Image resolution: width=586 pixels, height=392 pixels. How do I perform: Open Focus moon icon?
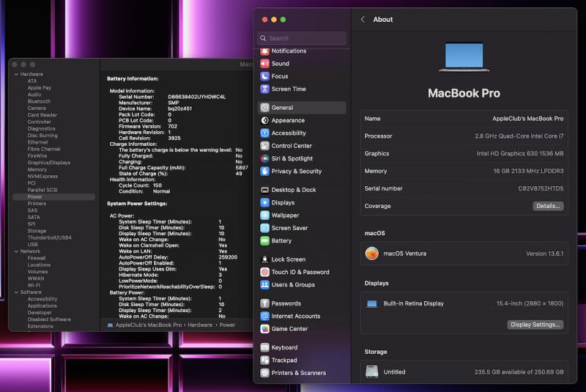(x=264, y=76)
